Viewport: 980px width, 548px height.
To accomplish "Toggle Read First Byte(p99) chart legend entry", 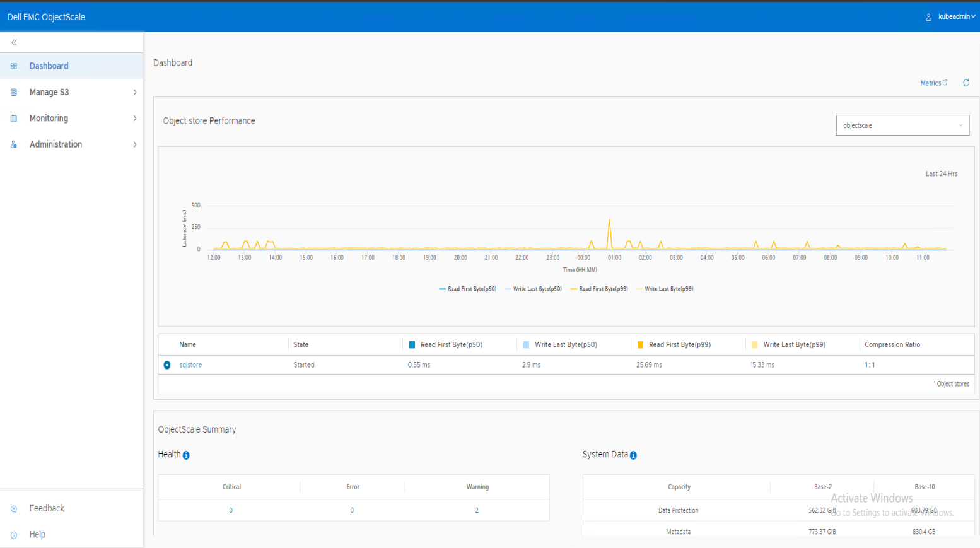I will (599, 289).
